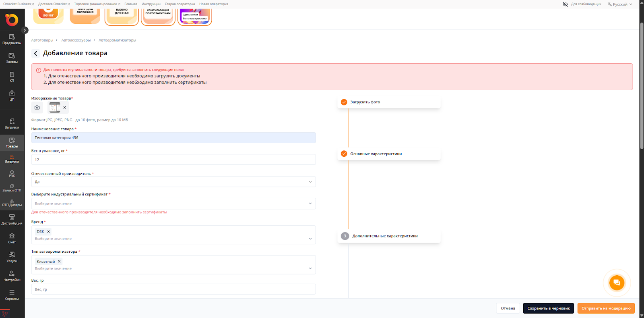Open РЗК section in sidebar
This screenshot has height=318, width=644.
(x=12, y=173)
